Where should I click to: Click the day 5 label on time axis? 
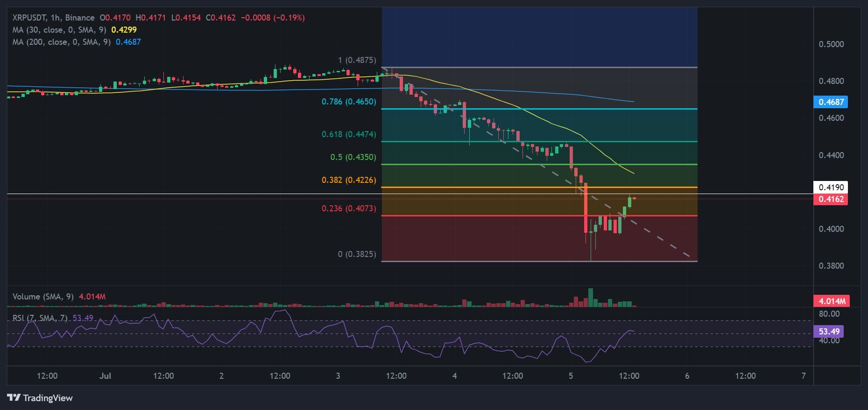[x=571, y=376]
